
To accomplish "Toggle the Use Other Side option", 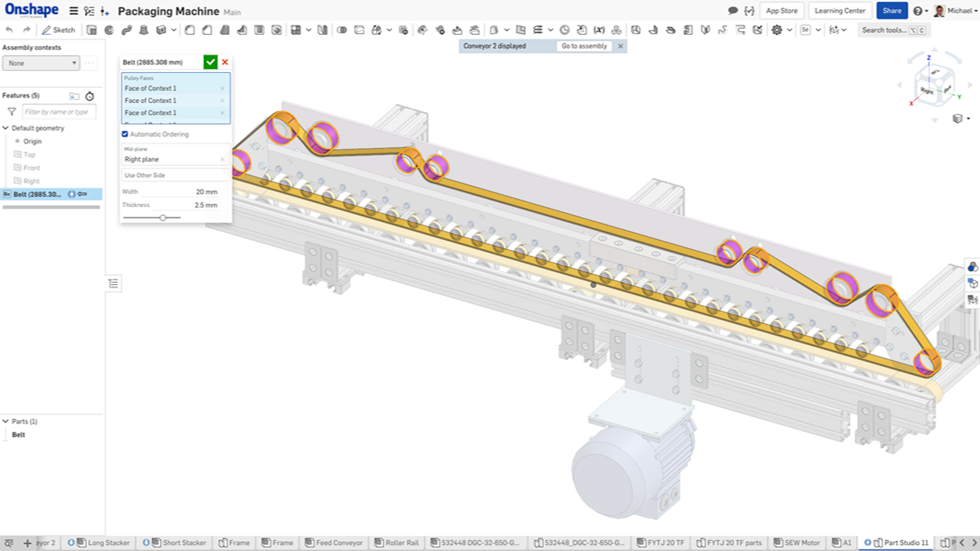I will tap(145, 175).
